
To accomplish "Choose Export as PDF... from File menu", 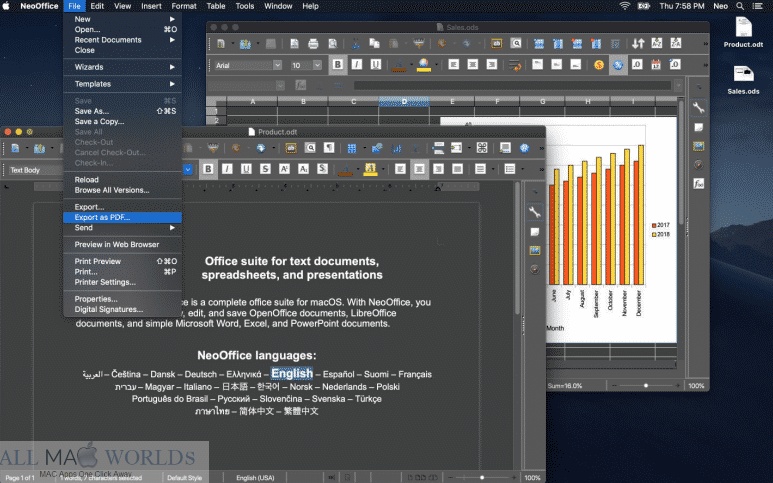I will (122, 217).
